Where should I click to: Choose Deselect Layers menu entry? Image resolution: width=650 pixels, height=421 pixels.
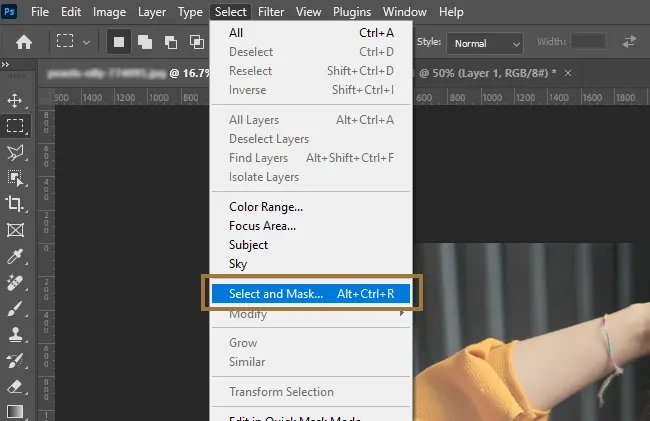pyautogui.click(x=311, y=139)
